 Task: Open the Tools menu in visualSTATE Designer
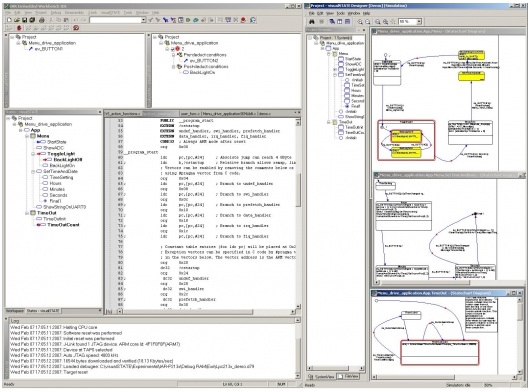[x=341, y=14]
